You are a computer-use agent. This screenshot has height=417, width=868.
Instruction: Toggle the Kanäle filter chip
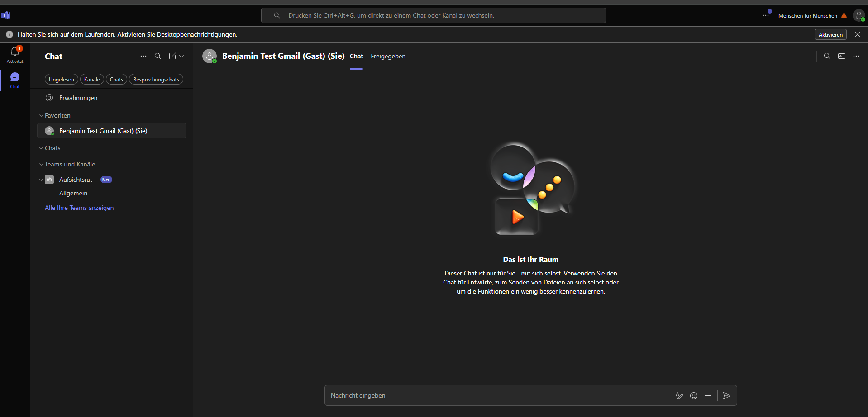(x=92, y=80)
